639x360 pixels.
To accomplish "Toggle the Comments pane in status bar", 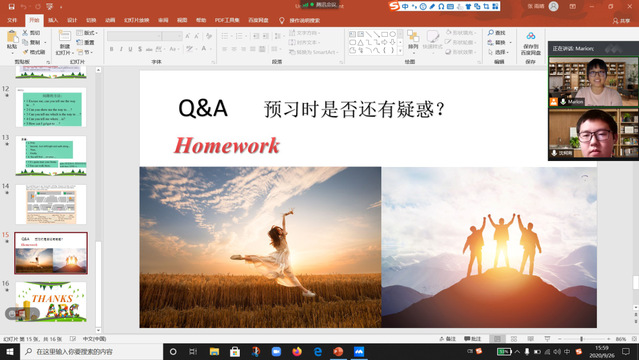I will click(x=473, y=339).
